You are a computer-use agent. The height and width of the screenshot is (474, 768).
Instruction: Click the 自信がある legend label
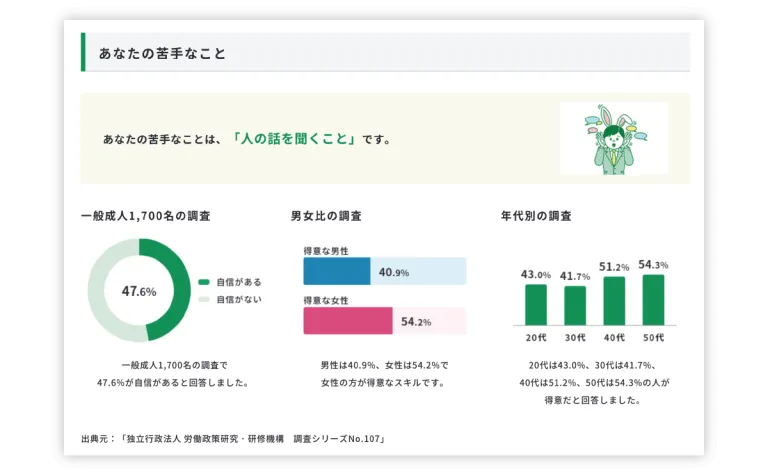pos(239,282)
